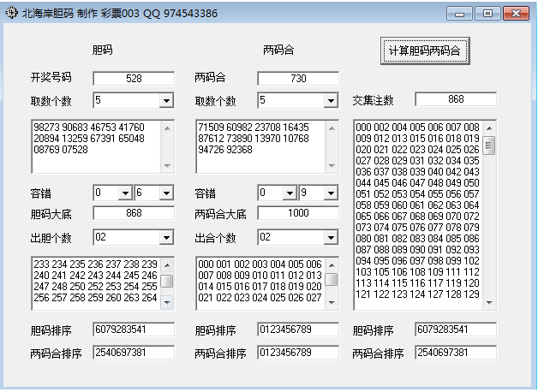Click the 开奖号码 input field
544x392 pixels.
134,79
